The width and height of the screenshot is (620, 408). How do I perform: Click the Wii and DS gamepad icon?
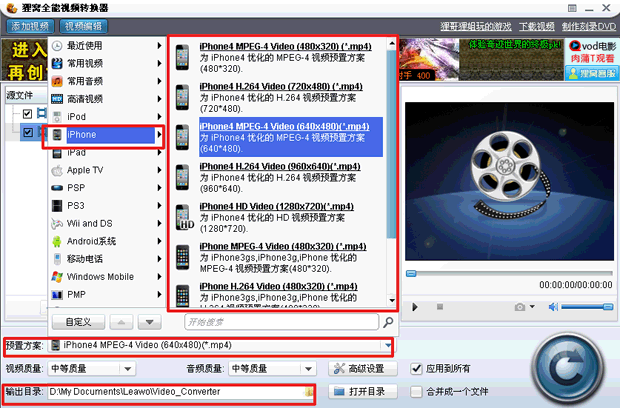click(x=57, y=224)
